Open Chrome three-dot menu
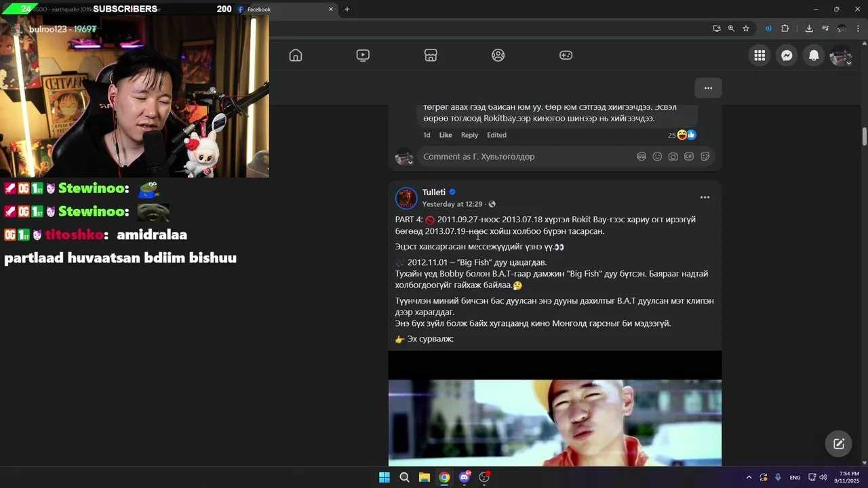Viewport: 868px width, 488px height. (x=859, y=28)
